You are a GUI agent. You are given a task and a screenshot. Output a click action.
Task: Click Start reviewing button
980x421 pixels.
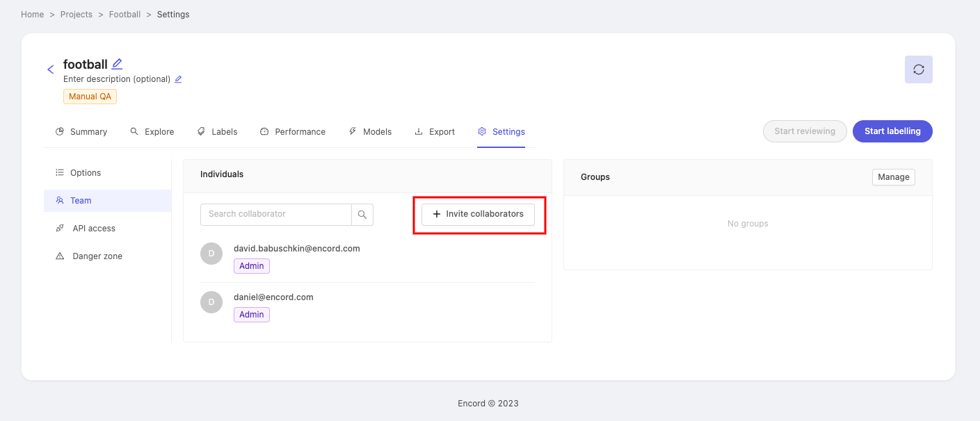(x=805, y=131)
